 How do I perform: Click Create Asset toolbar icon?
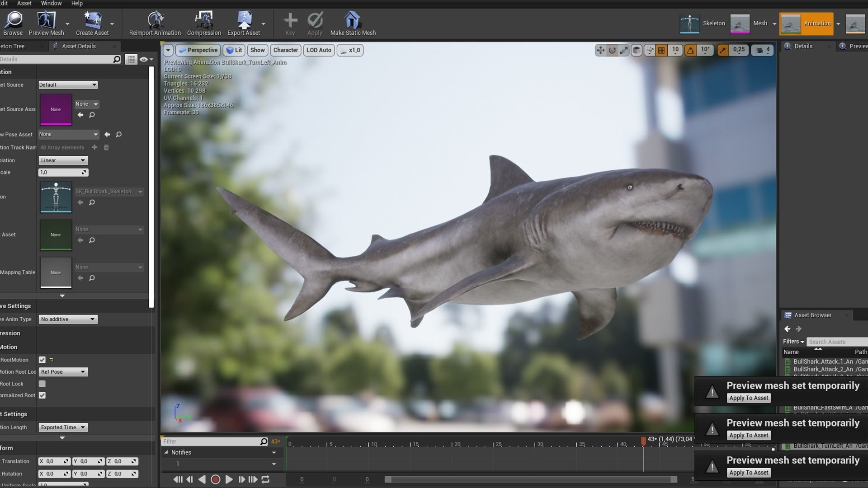pos(92,20)
